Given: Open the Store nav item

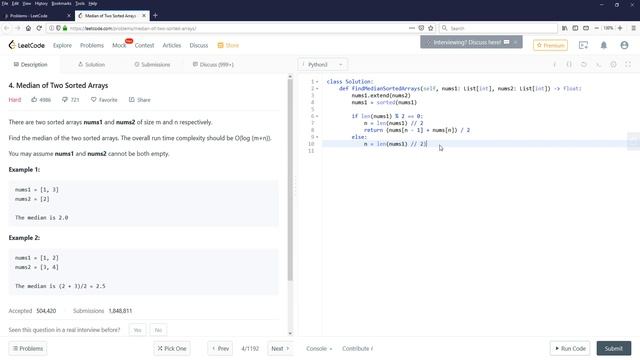Looking at the screenshot, I should click(x=228, y=45).
